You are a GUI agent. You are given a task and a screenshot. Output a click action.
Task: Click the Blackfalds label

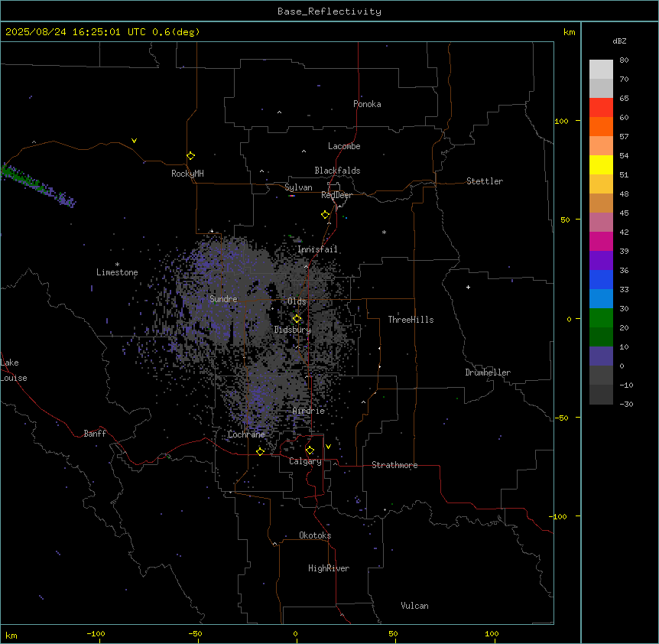tap(337, 171)
